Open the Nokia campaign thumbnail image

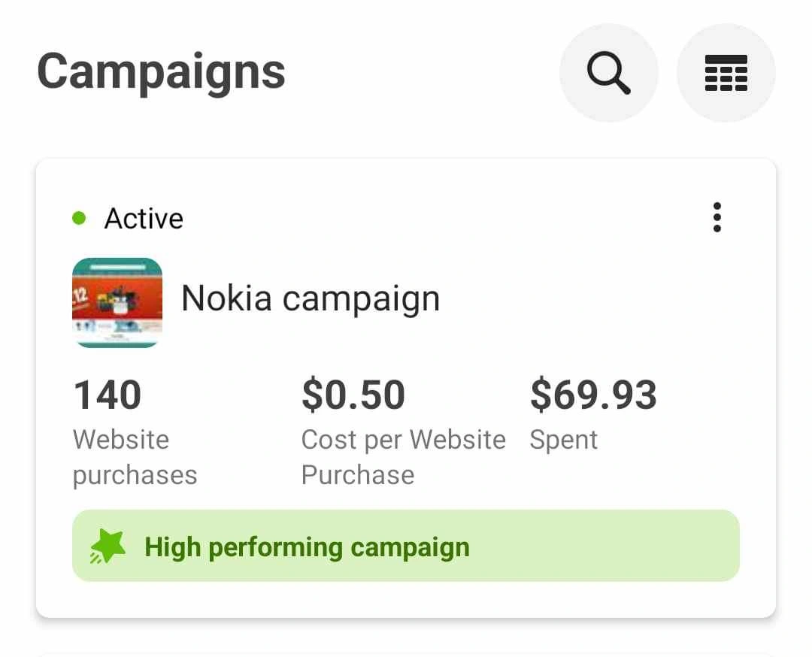[117, 302]
